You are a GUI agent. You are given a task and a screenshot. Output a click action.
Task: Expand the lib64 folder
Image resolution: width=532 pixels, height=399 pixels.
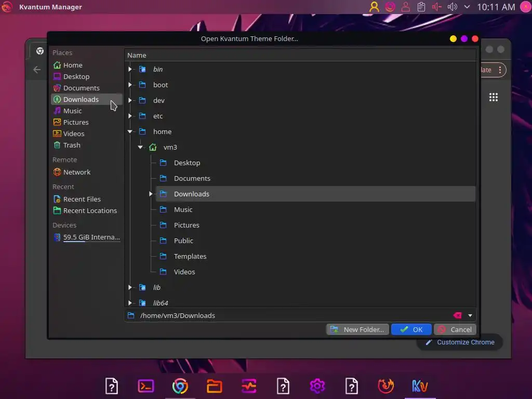pos(130,303)
